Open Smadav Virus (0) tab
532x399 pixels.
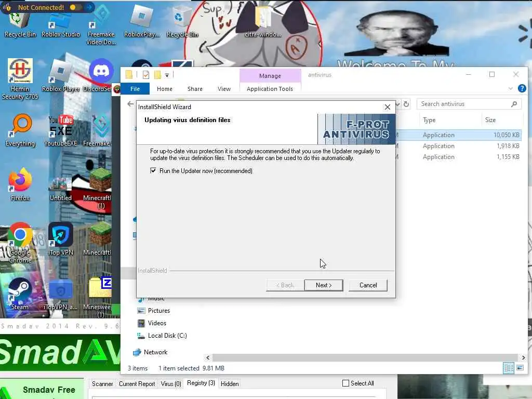(x=171, y=383)
